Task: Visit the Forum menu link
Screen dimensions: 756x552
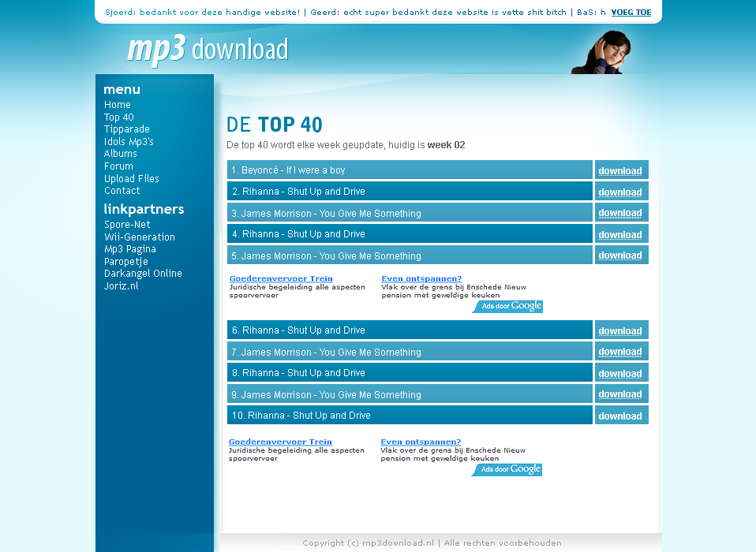Action: pyautogui.click(x=118, y=166)
